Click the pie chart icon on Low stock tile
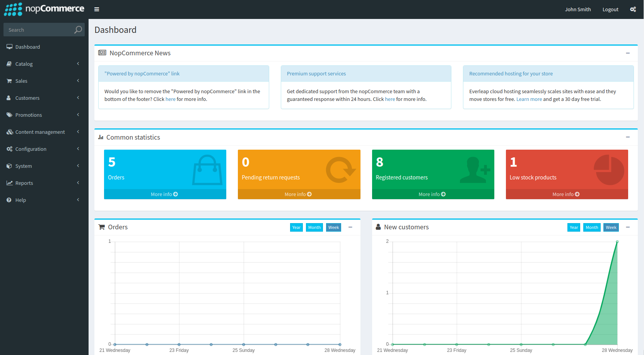Viewport: 644px width, 355px height. [609, 170]
